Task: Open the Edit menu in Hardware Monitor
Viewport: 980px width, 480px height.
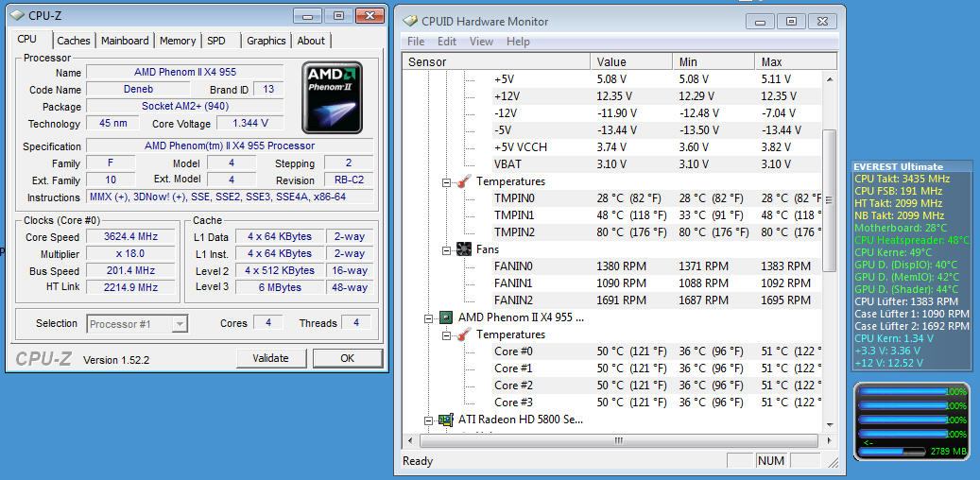Action: tap(447, 42)
